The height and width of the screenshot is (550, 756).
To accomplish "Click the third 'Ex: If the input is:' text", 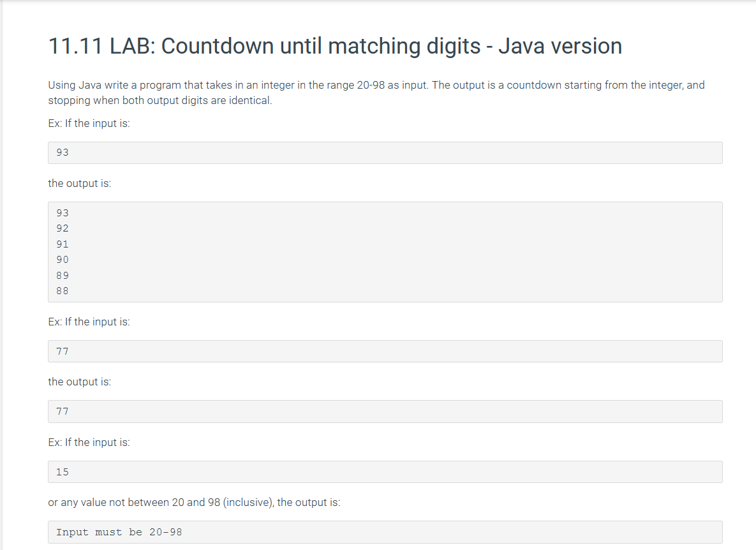I will coord(89,442).
